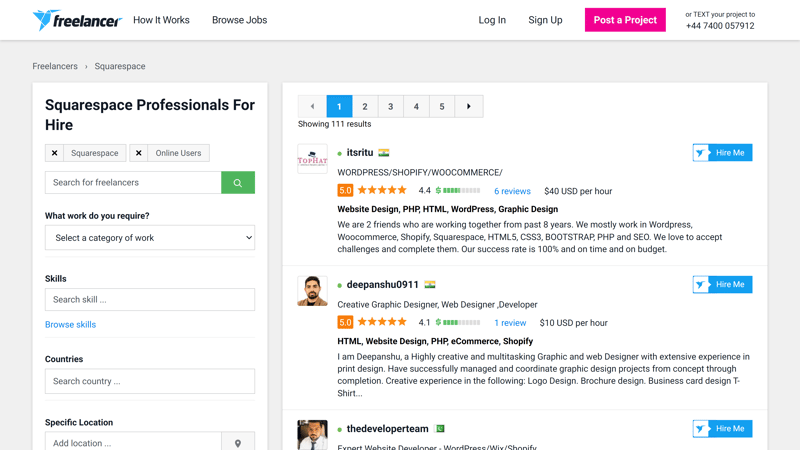Click "$10 USD per hour" rate
This screenshot has height=450, width=800.
(573, 323)
